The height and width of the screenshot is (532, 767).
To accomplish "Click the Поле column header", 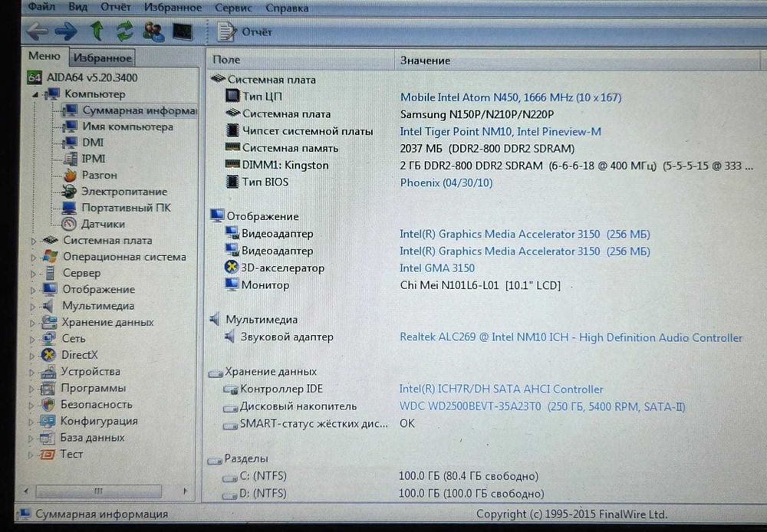I will click(300, 60).
